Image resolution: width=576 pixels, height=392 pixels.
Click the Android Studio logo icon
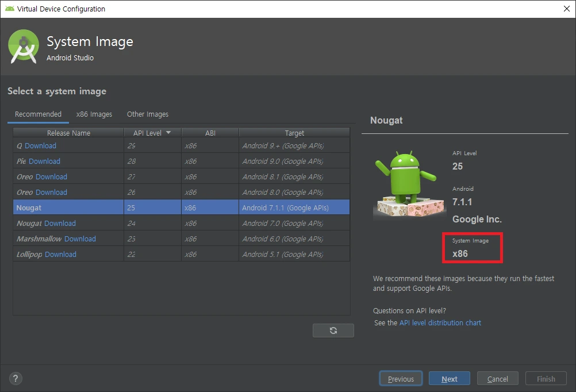24,47
